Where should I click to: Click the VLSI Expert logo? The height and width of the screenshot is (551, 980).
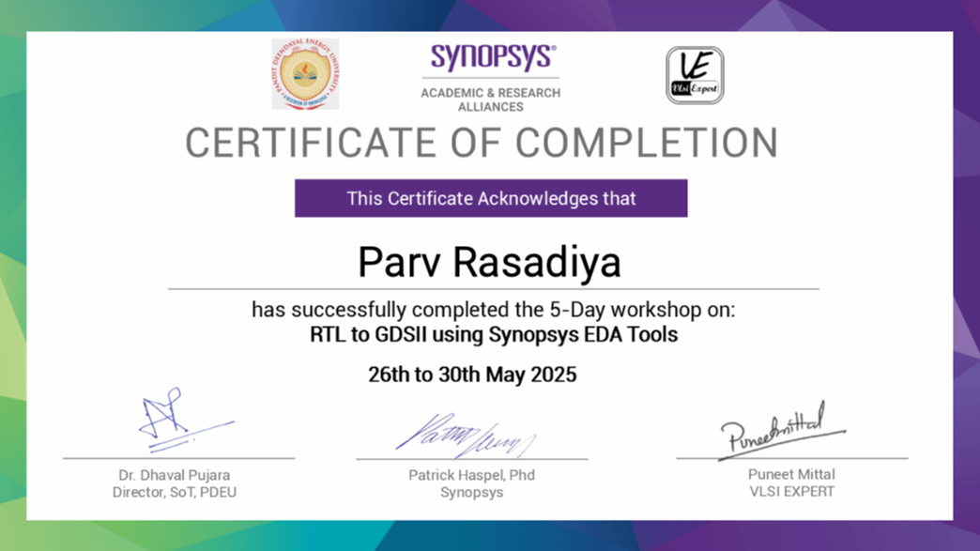694,76
